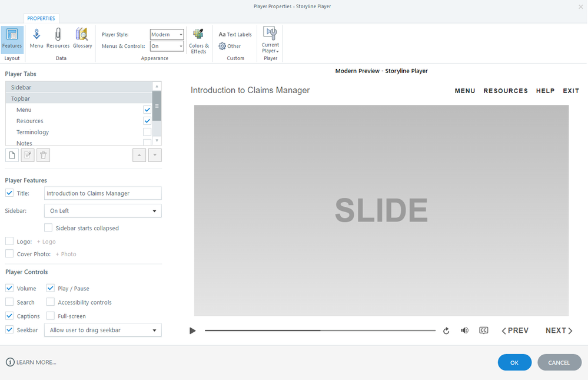Click the NEXT button in preview

559,331
